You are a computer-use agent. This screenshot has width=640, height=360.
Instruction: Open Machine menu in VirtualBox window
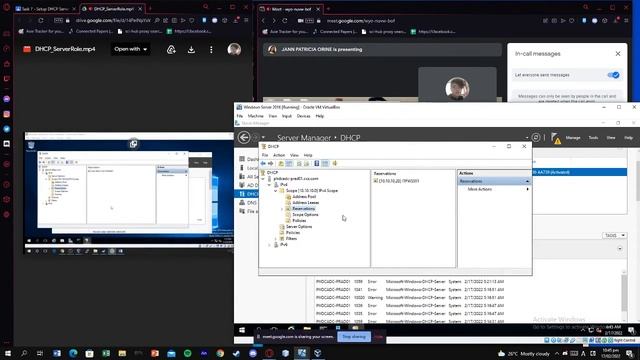click(256, 116)
